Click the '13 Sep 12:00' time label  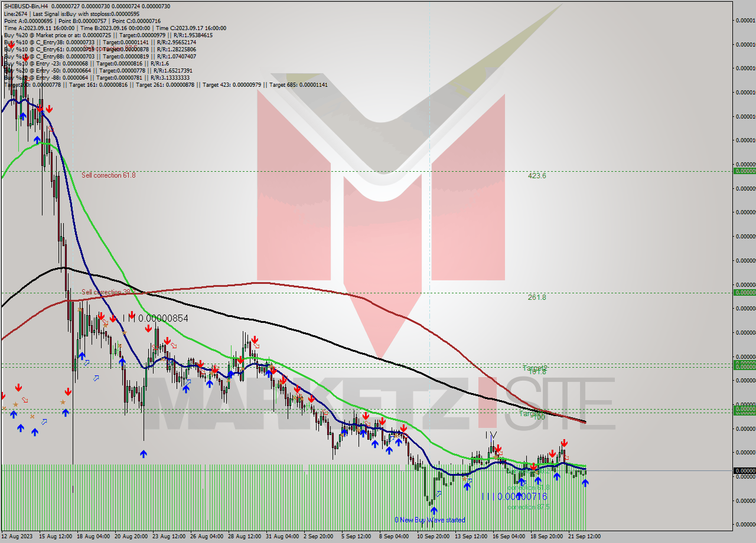[471, 537]
